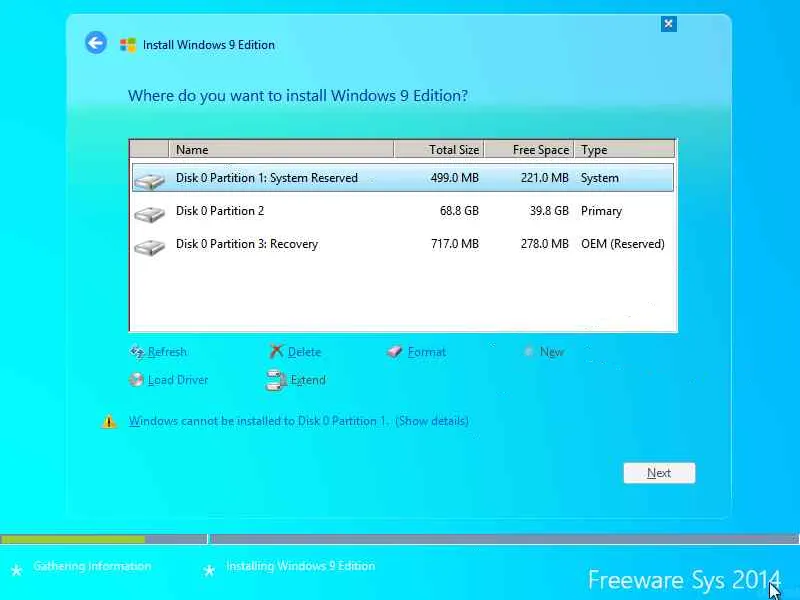The height and width of the screenshot is (600, 800).
Task: Select Disk 0 Partition 1: System Reserved
Action: pyautogui.click(x=403, y=178)
